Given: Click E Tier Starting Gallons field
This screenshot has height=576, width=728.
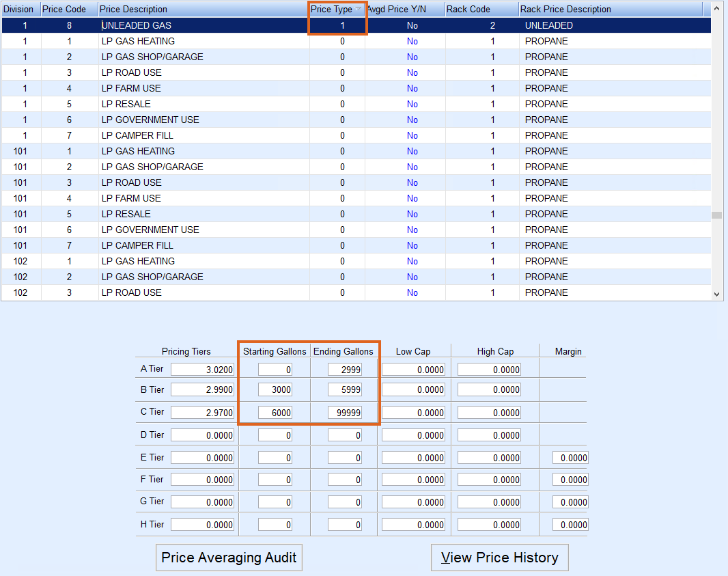Looking at the screenshot, I should (x=275, y=457).
